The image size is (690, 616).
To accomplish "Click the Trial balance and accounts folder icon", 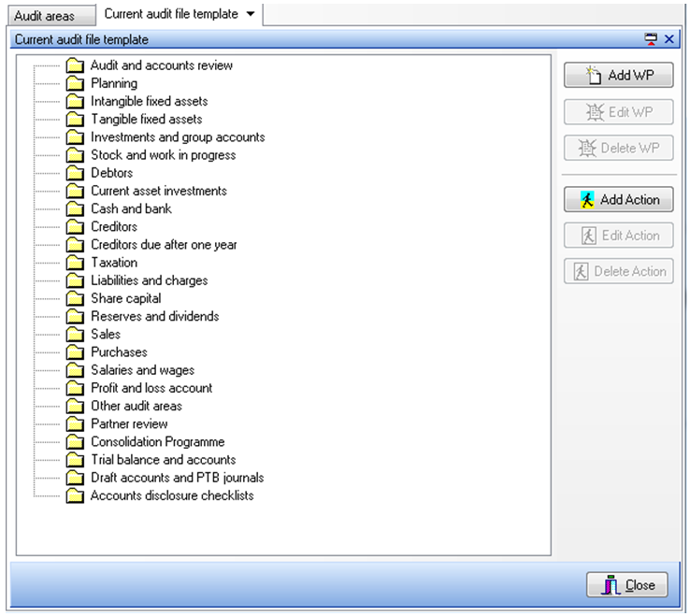I will point(75,460).
